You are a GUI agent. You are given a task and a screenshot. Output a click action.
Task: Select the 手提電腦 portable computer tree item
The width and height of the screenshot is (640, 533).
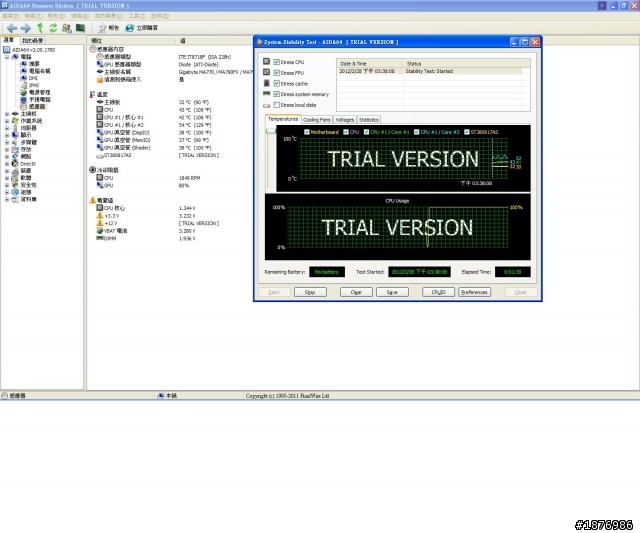(x=39, y=100)
